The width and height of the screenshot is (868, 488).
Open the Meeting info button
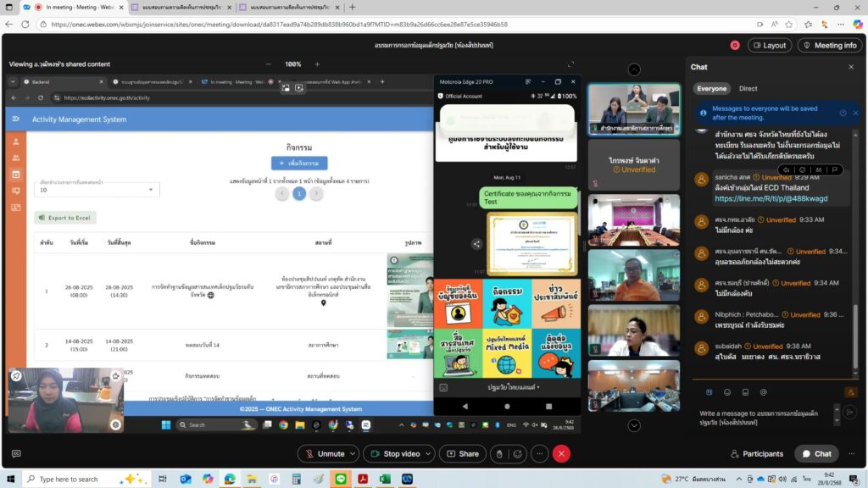830,46
